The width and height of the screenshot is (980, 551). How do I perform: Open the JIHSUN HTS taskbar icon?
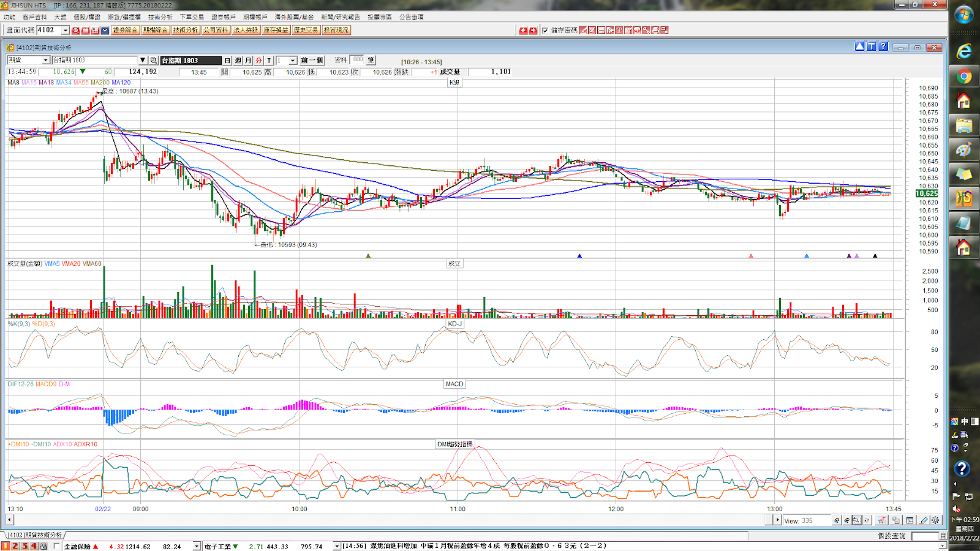click(x=964, y=199)
